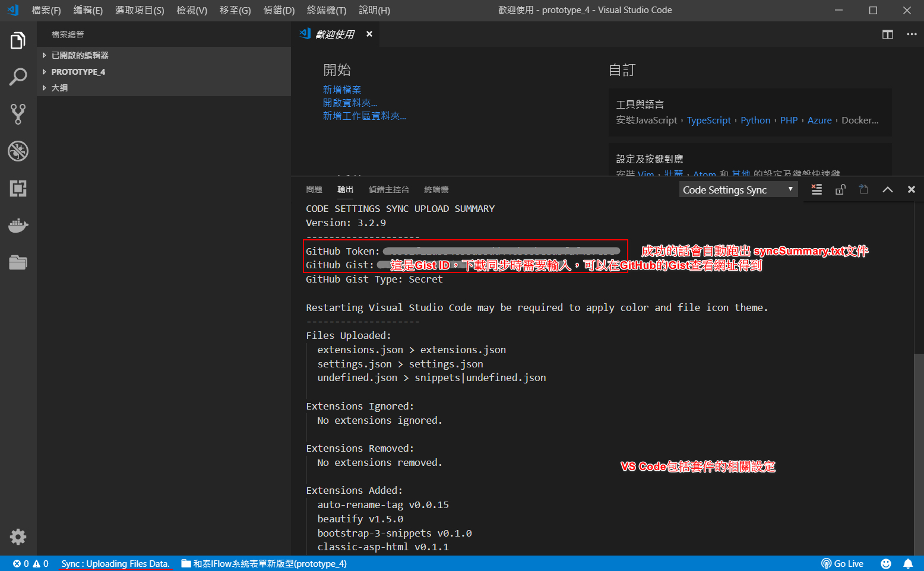The image size is (924, 571).
Task: Toggle the Go Live server in status bar
Action: [x=842, y=563]
